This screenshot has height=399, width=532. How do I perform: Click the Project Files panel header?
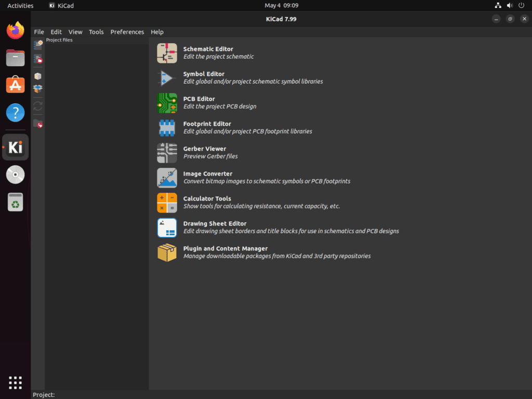tap(59, 40)
